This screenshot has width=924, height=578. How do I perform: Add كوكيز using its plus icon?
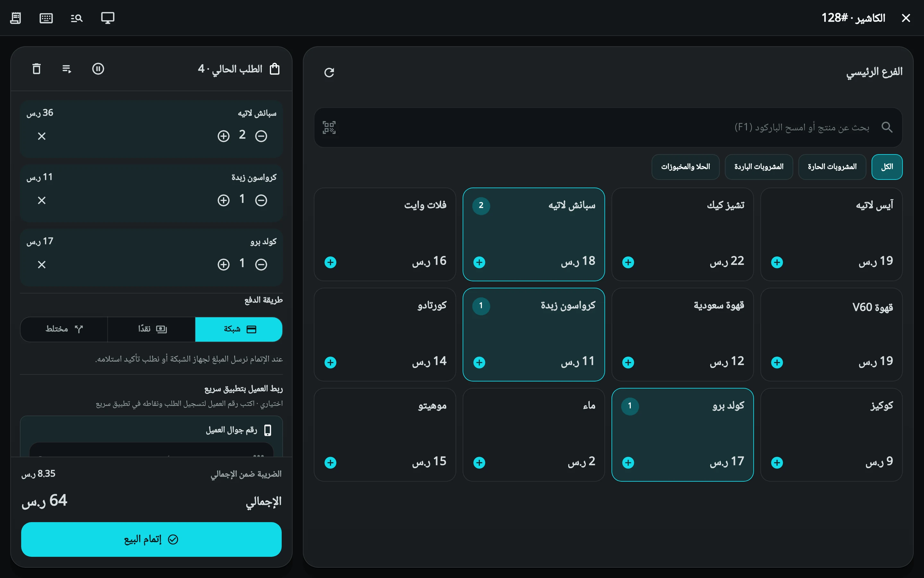(x=777, y=462)
